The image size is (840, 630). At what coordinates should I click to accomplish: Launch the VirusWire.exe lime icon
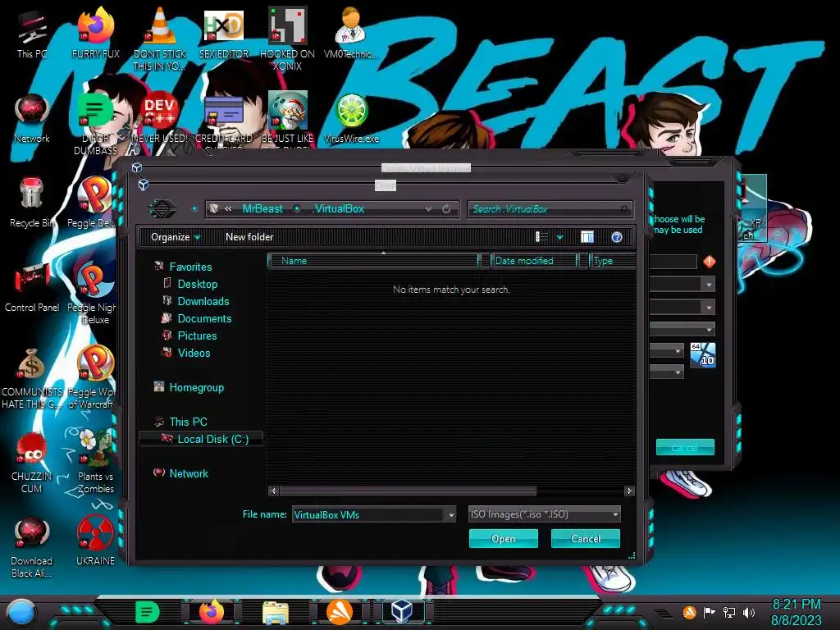click(351, 118)
